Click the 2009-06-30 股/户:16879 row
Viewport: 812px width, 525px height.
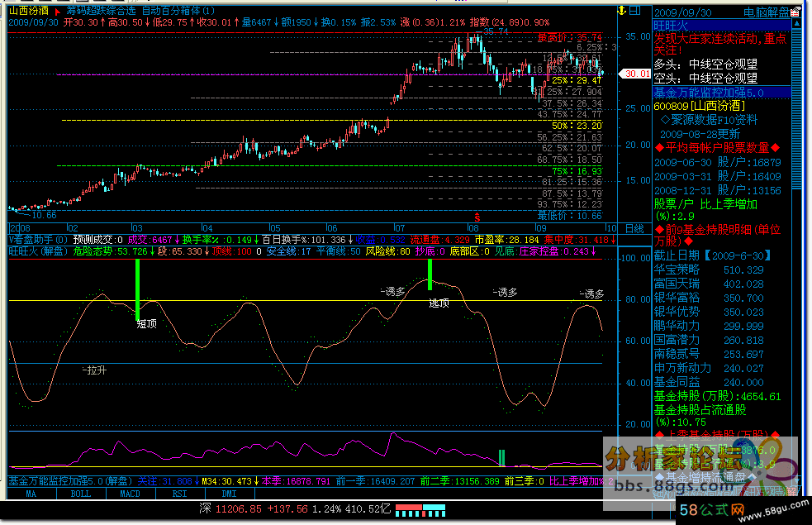pyautogui.click(x=717, y=162)
